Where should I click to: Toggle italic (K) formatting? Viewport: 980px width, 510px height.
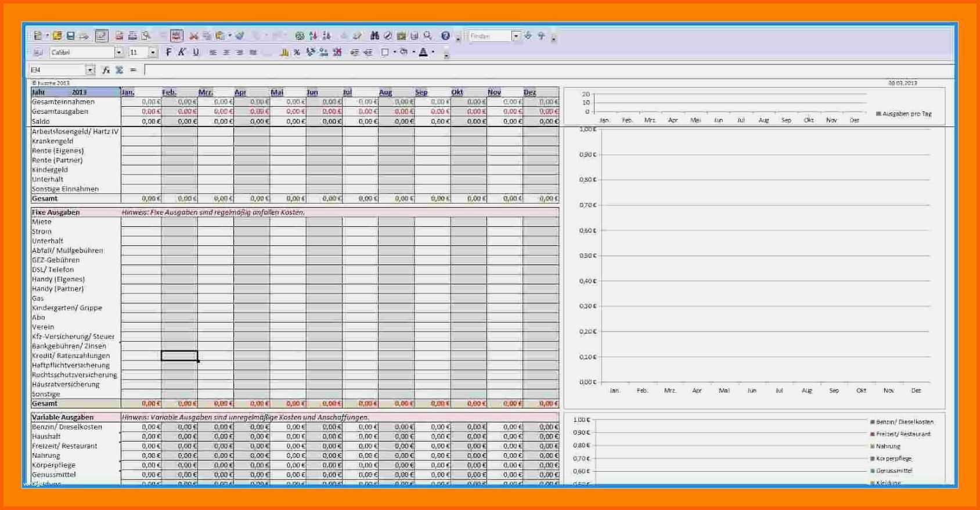point(182,53)
